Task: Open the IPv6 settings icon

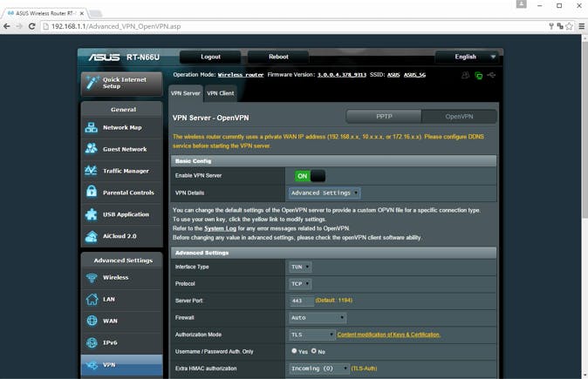Action: (91, 342)
